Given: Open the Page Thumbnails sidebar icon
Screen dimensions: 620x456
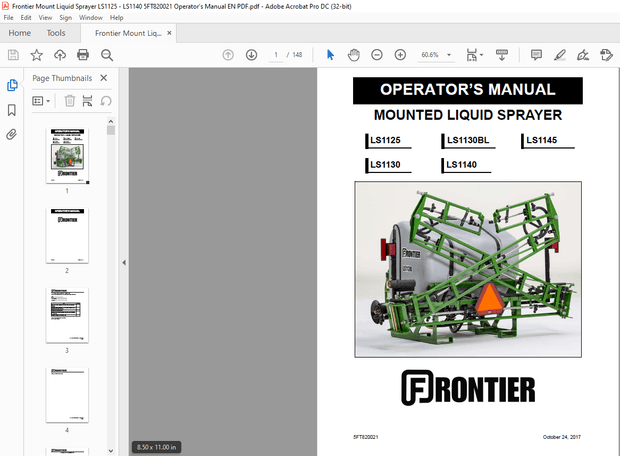Looking at the screenshot, I should [x=12, y=85].
